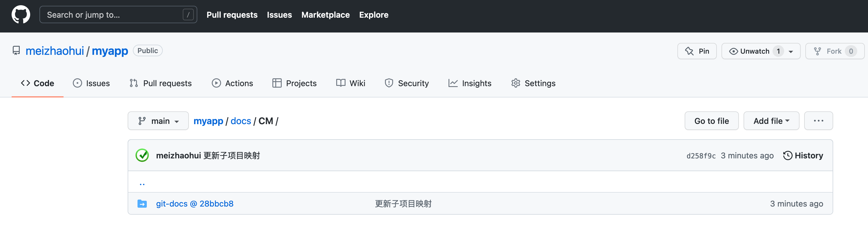Open Explore in the top navigation
This screenshot has height=228, width=868.
(x=374, y=15)
